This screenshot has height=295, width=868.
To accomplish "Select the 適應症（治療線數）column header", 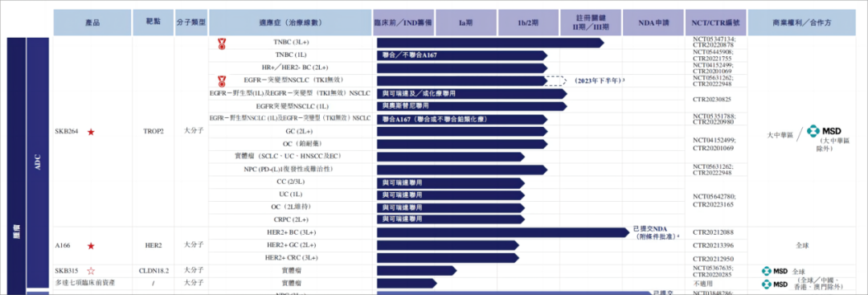I will pyautogui.click(x=290, y=23).
